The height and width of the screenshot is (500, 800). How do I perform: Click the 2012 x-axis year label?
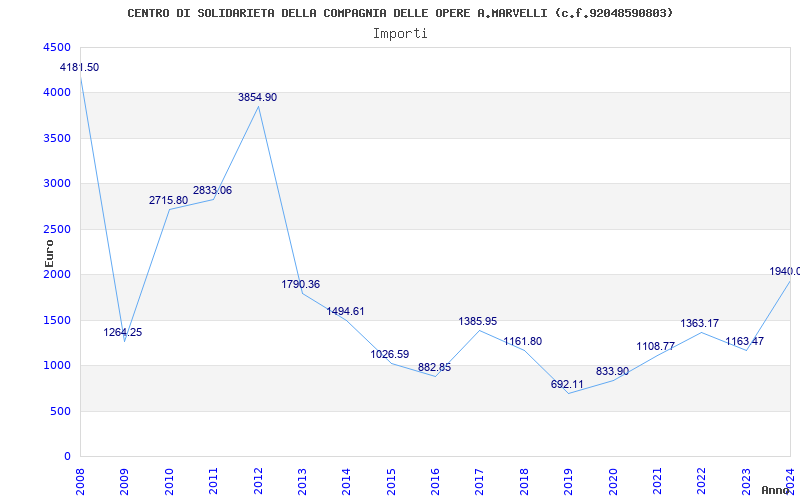click(x=258, y=481)
